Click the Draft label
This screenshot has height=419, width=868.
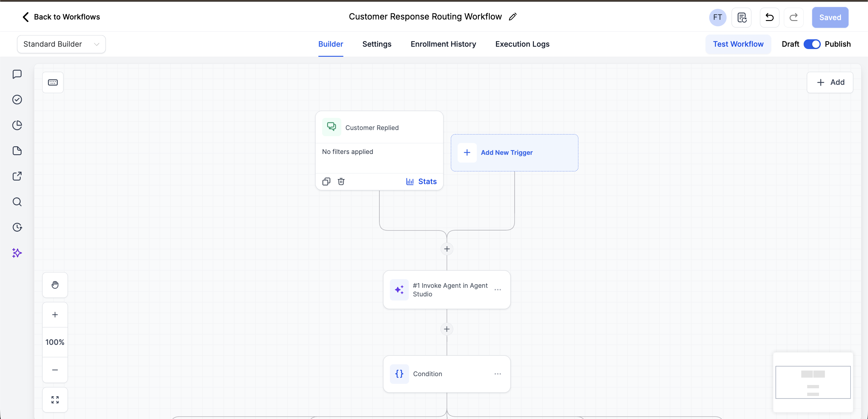pyautogui.click(x=790, y=44)
